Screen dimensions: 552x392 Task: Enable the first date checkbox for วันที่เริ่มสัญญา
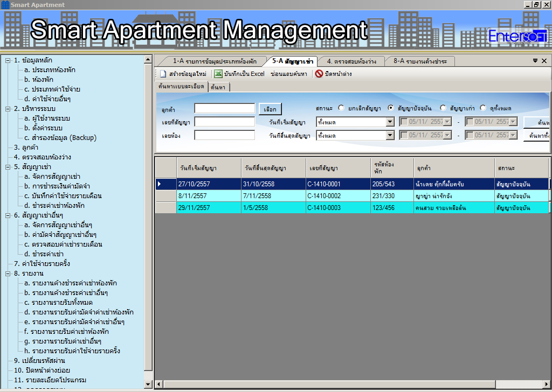[x=404, y=122]
